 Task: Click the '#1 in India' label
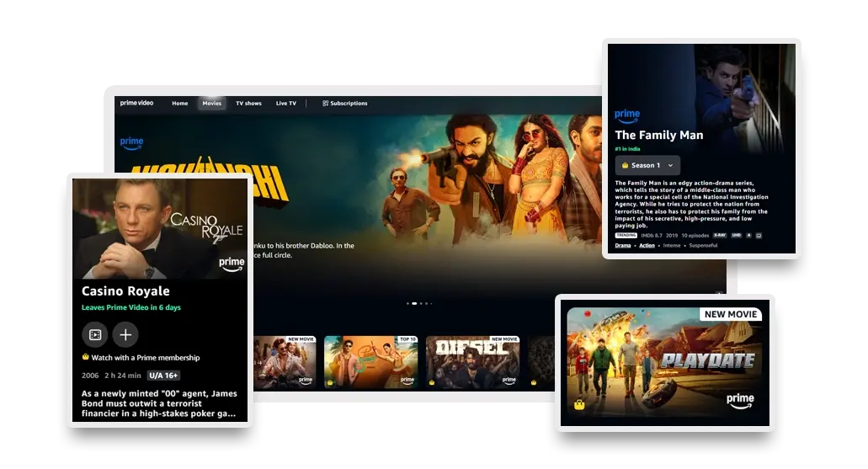pos(628,149)
